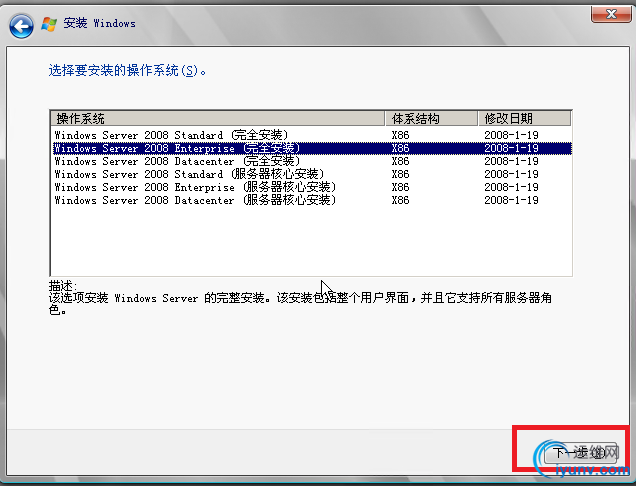Select Windows Server 2008 Enterprise (服务器核心安装)
The width and height of the screenshot is (636, 486).
[x=312, y=187]
